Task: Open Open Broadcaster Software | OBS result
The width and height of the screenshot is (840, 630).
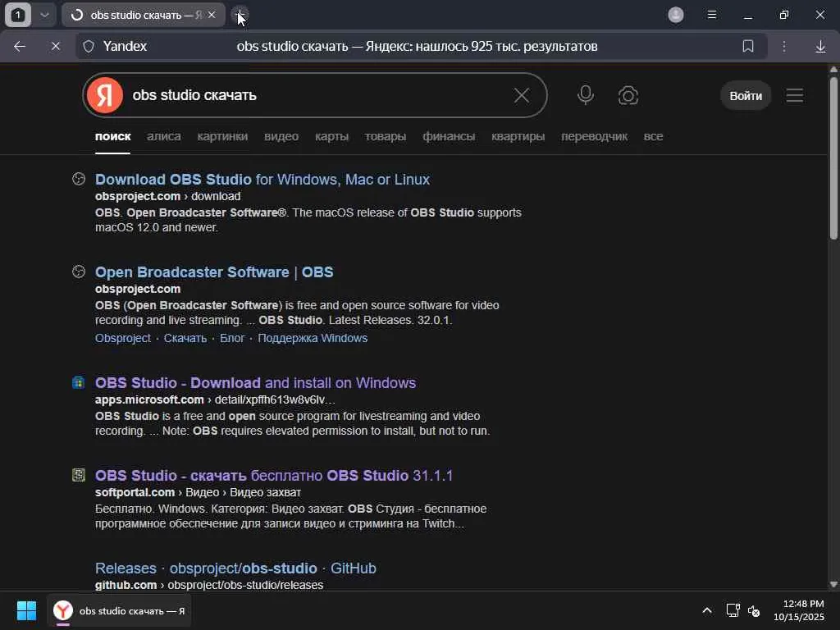Action: 214,272
